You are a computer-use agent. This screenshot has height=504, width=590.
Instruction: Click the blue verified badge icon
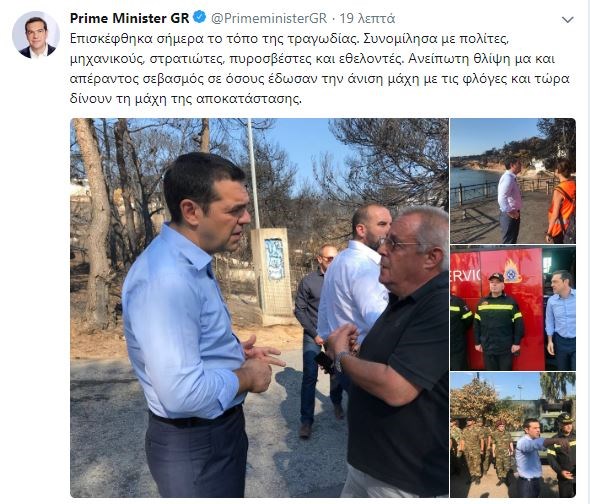point(199,17)
